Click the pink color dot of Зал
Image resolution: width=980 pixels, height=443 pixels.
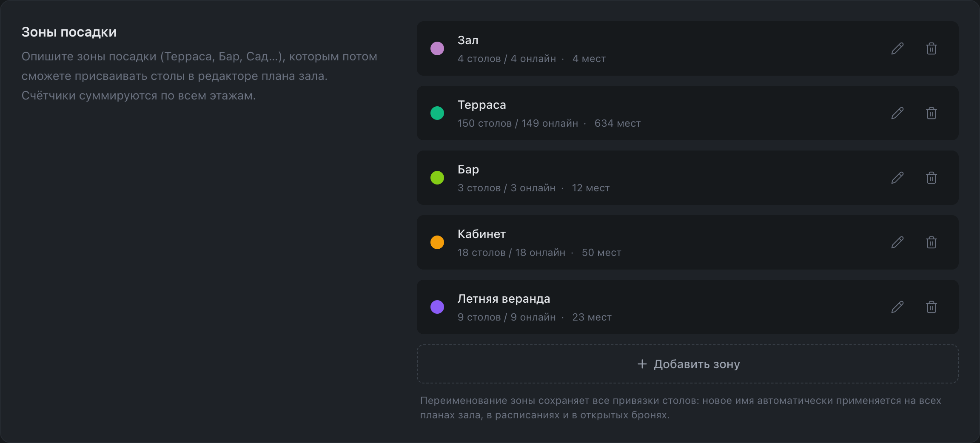coord(437,48)
